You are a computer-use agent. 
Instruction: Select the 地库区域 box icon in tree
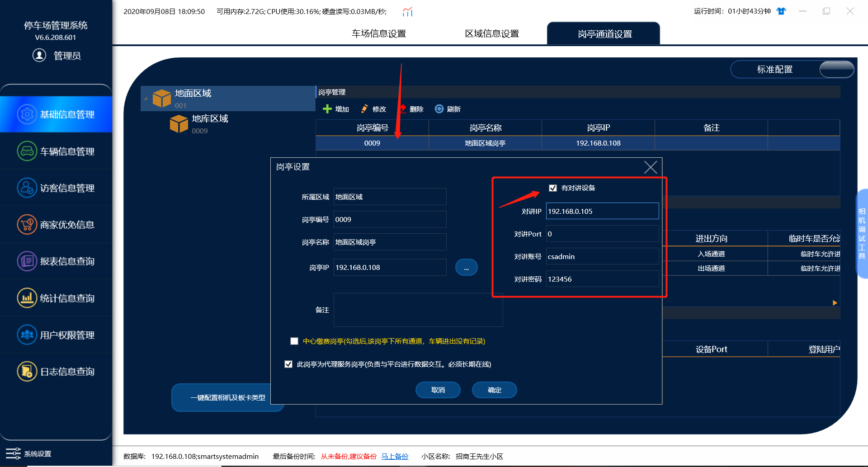click(179, 124)
